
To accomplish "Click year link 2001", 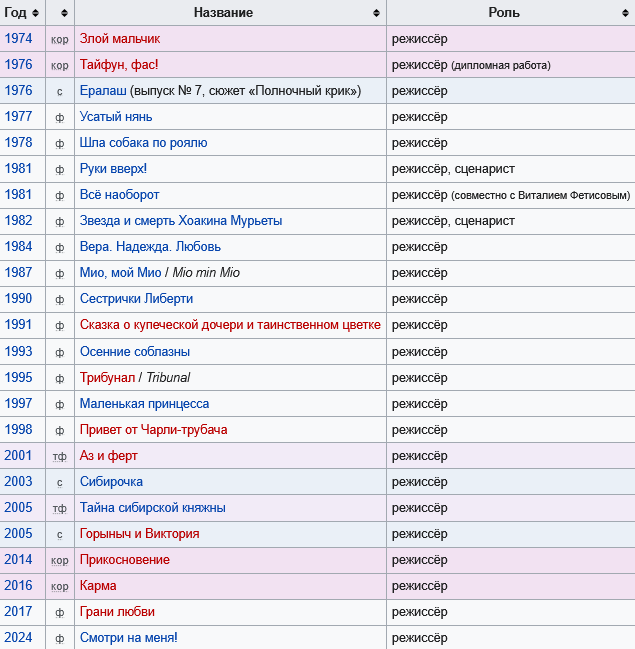I will pyautogui.click(x=18, y=456).
